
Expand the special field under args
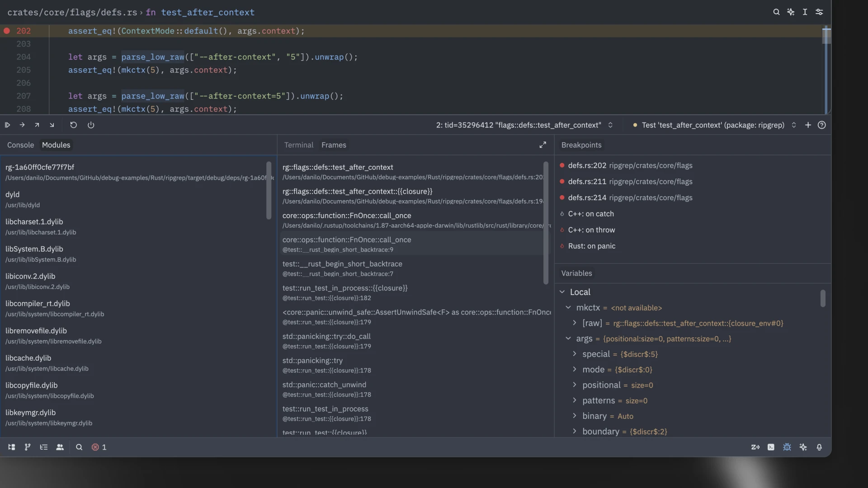(575, 354)
